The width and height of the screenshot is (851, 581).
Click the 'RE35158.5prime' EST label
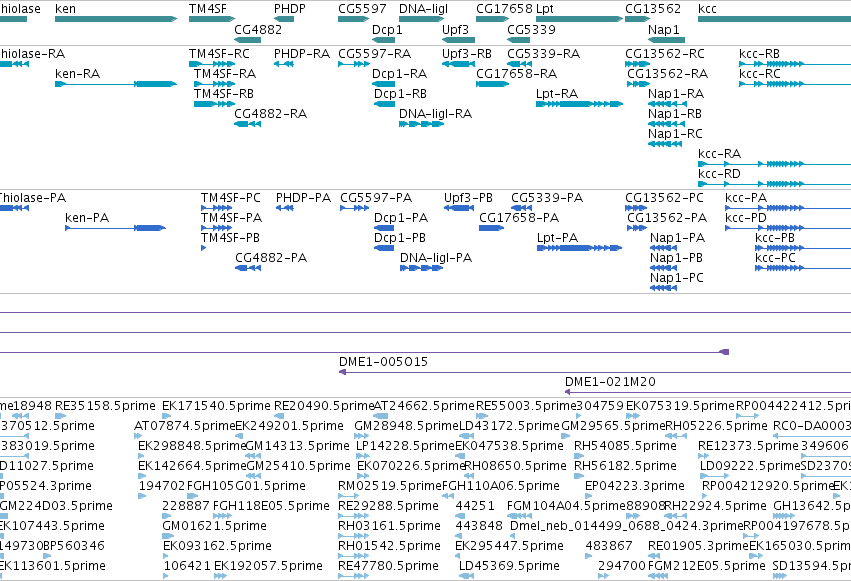pyautogui.click(x=105, y=406)
